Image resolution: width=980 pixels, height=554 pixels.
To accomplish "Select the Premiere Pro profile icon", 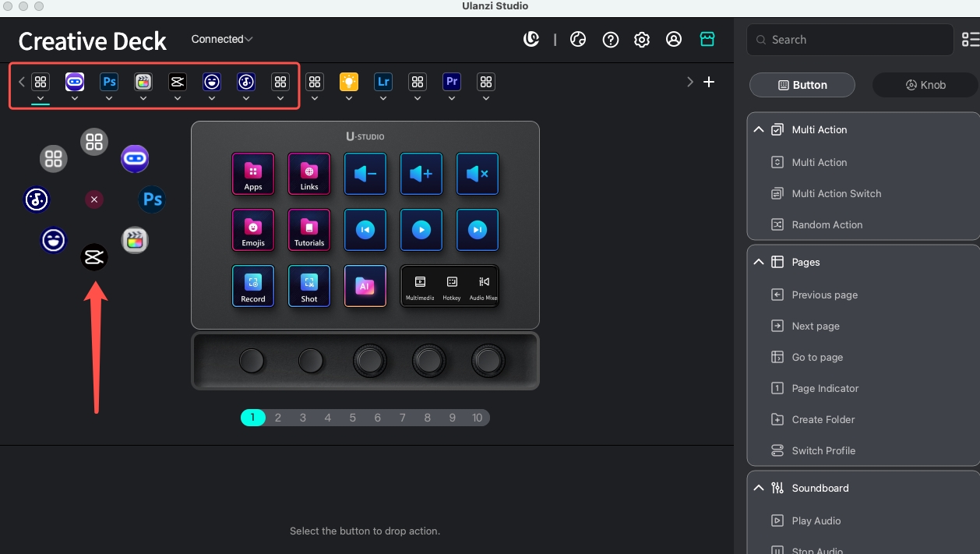I will (452, 82).
